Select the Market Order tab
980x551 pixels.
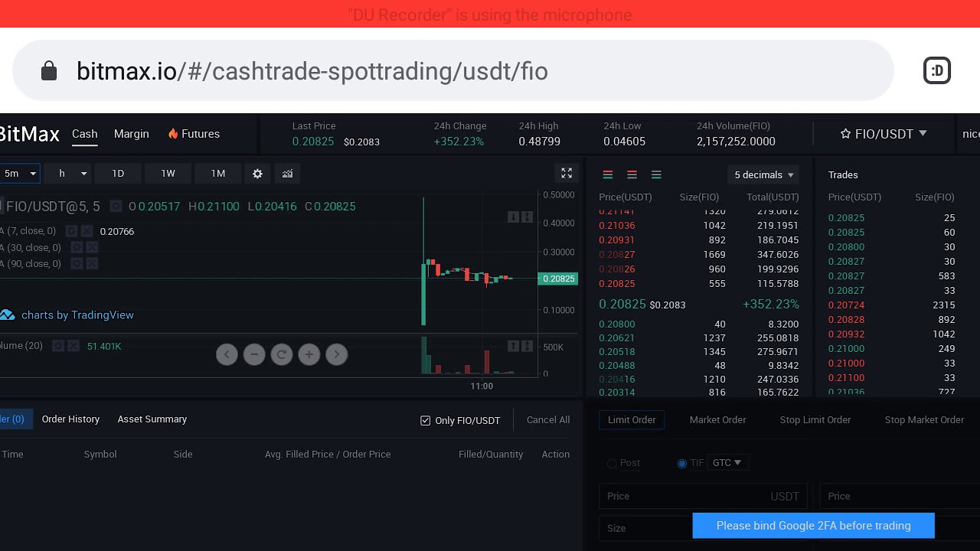[718, 420]
